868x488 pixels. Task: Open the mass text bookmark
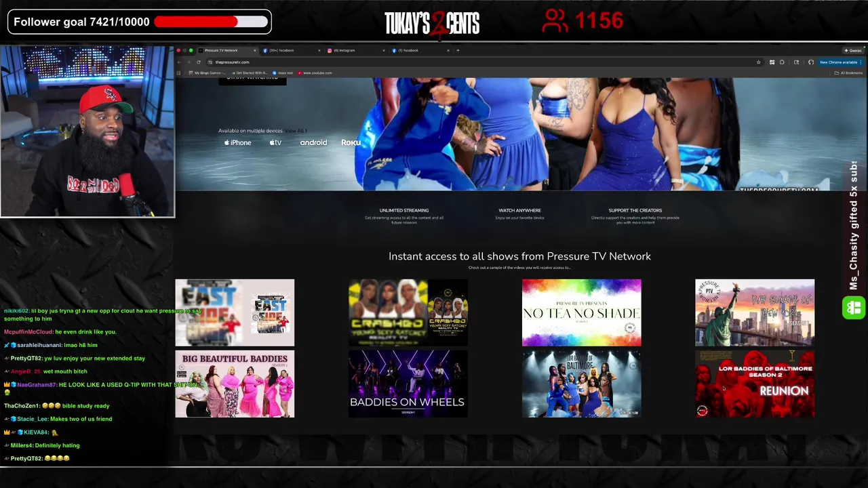coord(283,73)
